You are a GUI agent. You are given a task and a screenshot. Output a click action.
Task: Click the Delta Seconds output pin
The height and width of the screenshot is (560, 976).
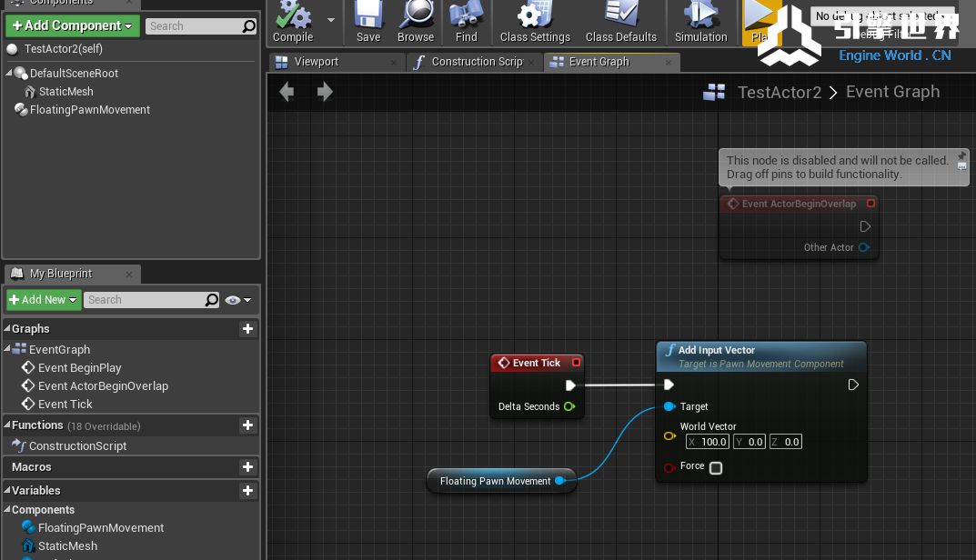(x=569, y=406)
